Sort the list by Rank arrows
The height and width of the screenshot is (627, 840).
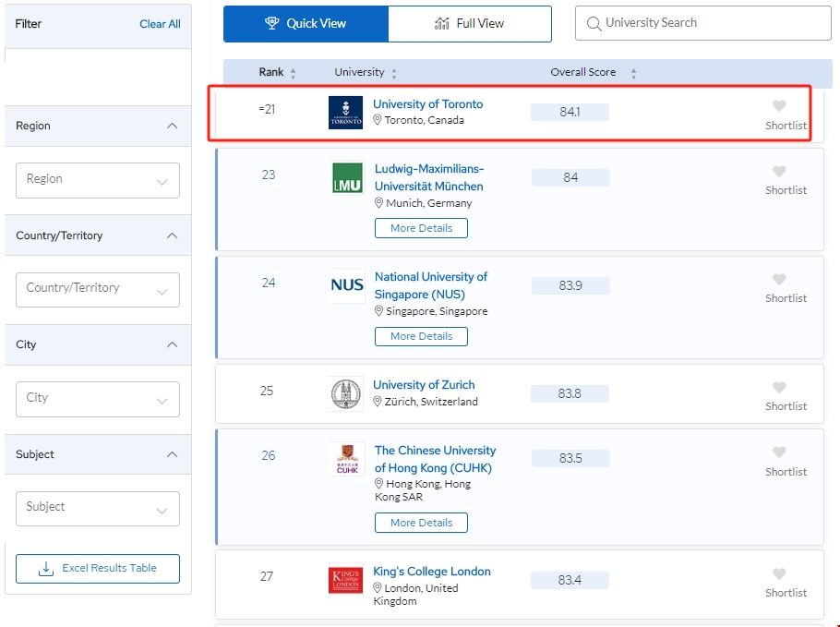click(294, 73)
